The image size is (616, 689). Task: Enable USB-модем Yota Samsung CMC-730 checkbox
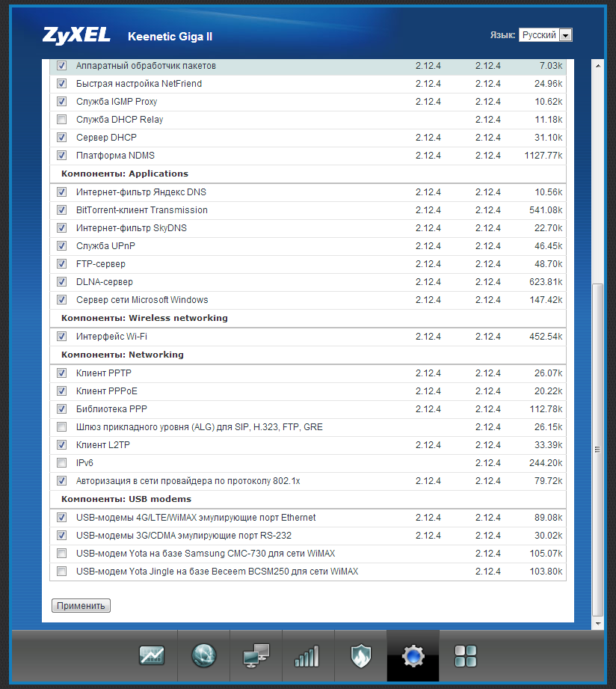pos(62,554)
